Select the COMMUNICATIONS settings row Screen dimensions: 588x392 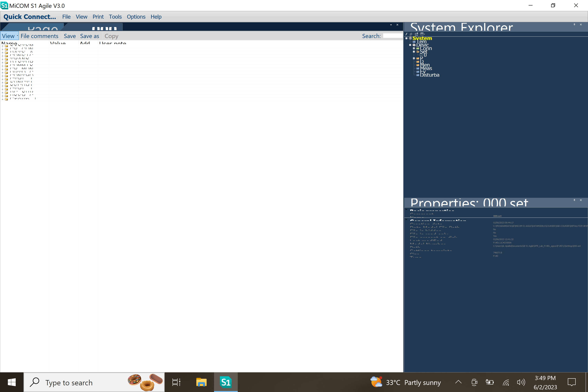click(22, 66)
